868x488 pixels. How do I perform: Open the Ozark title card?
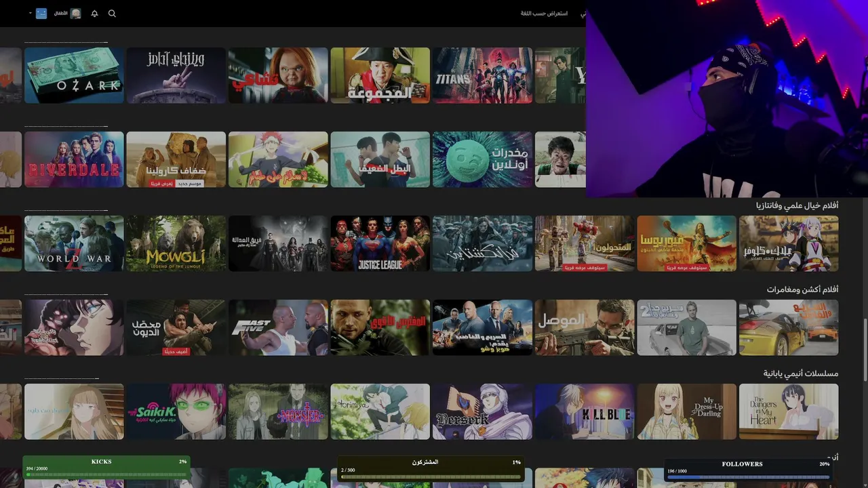pyautogui.click(x=74, y=75)
